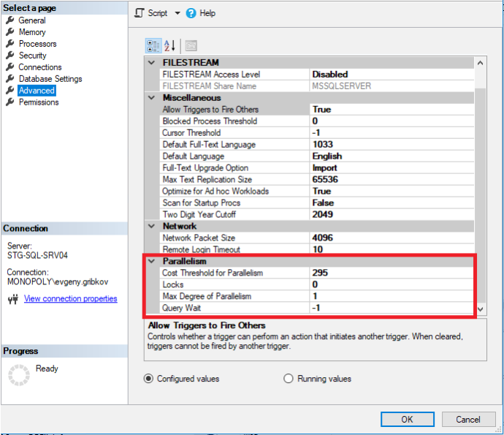Open the Permissions page
Viewport: 504px width, 435px height.
(x=39, y=102)
